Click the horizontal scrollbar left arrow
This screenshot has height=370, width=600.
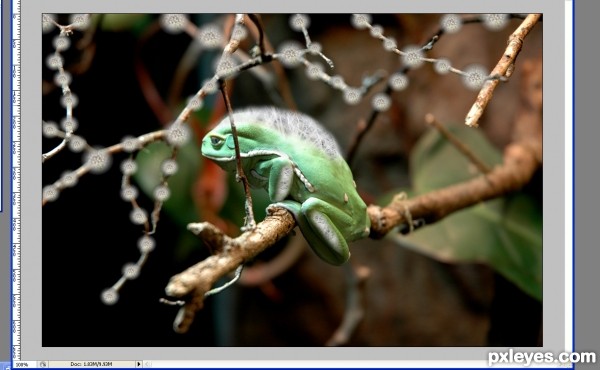tap(148, 364)
